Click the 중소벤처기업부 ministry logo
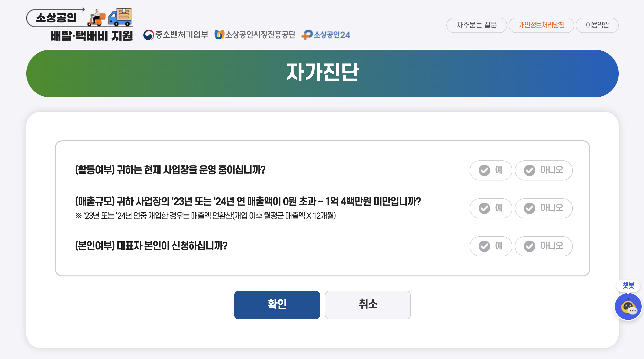Viewport: 644px width, 359px height. click(x=176, y=35)
